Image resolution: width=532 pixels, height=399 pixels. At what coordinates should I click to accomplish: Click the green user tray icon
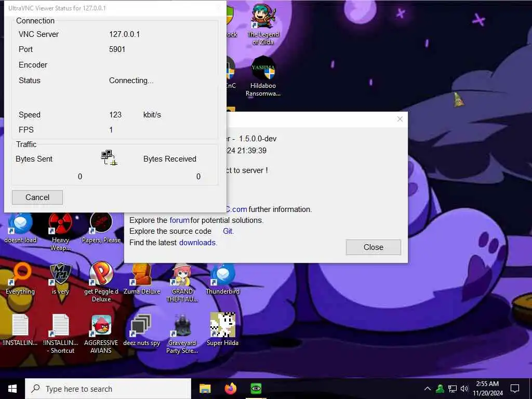tap(440, 389)
